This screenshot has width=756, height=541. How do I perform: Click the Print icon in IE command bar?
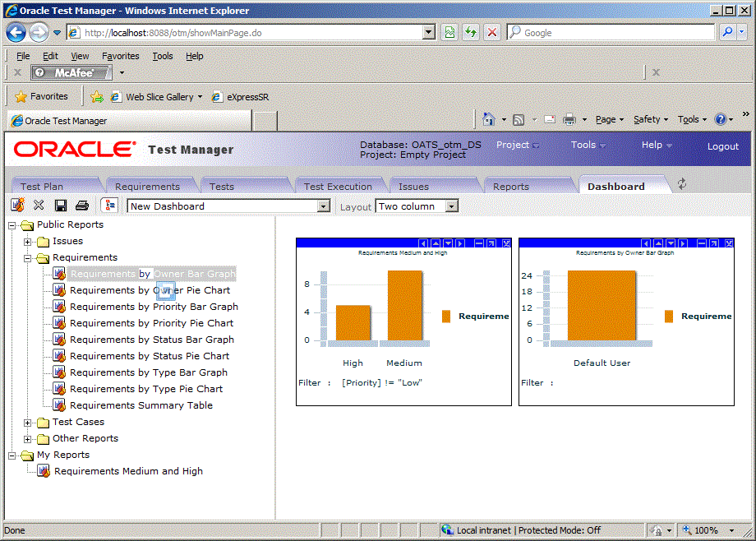[569, 119]
